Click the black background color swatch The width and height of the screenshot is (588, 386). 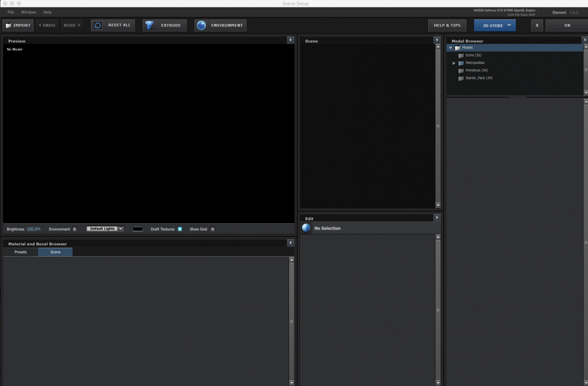click(138, 229)
